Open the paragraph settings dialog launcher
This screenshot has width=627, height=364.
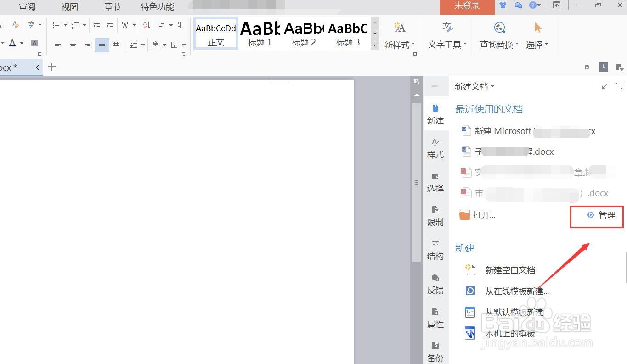click(x=183, y=54)
